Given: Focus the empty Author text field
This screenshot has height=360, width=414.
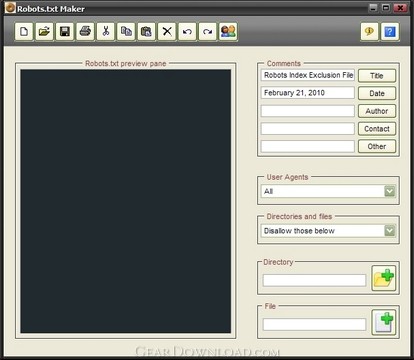Looking at the screenshot, I should coord(308,111).
